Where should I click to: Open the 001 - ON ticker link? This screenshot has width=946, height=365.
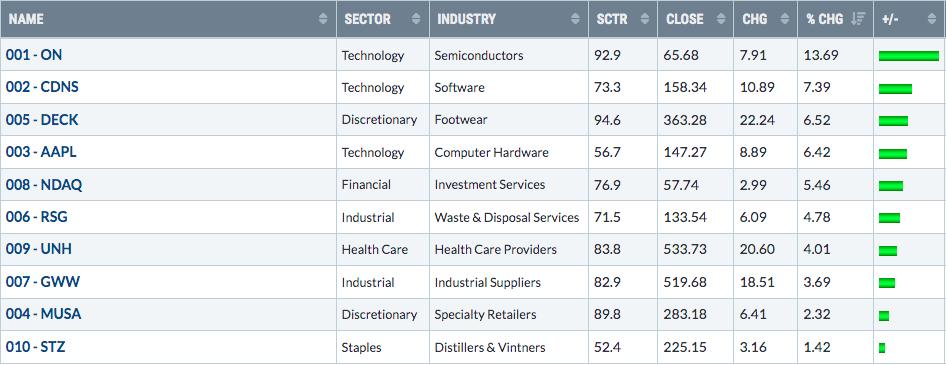tap(34, 55)
